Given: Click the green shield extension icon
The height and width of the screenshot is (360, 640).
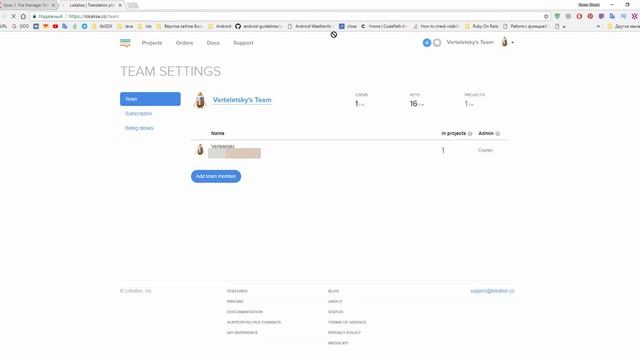Looking at the screenshot, I should click(x=557, y=16).
